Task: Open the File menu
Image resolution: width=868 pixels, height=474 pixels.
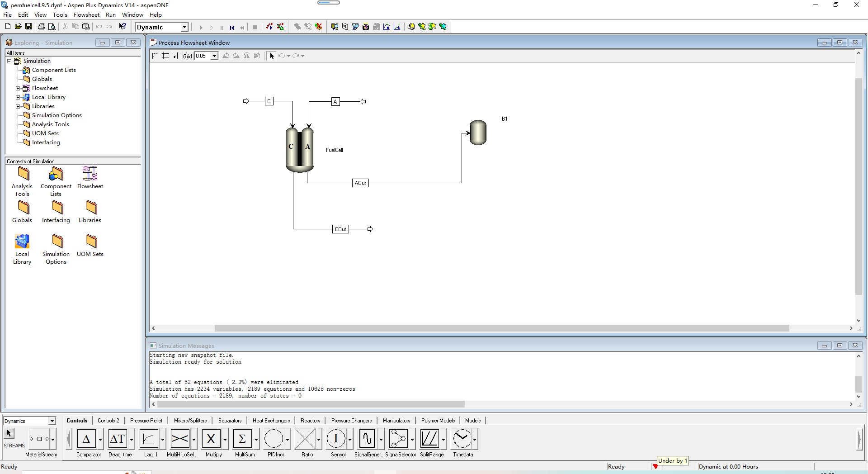Action: point(8,14)
